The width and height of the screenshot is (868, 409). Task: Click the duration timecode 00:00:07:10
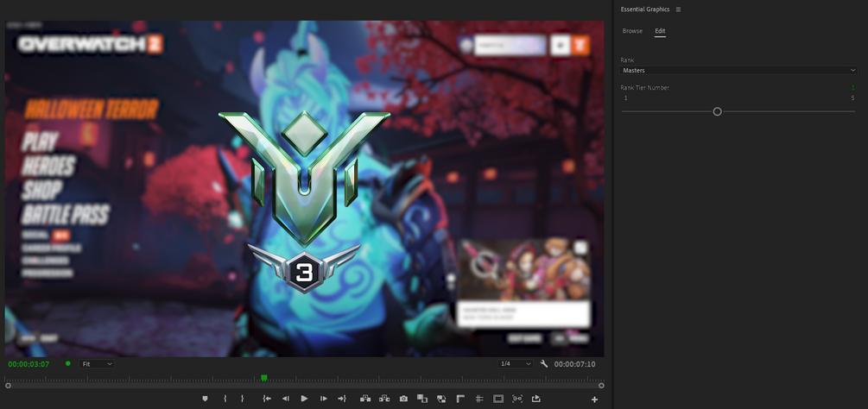[x=574, y=364]
